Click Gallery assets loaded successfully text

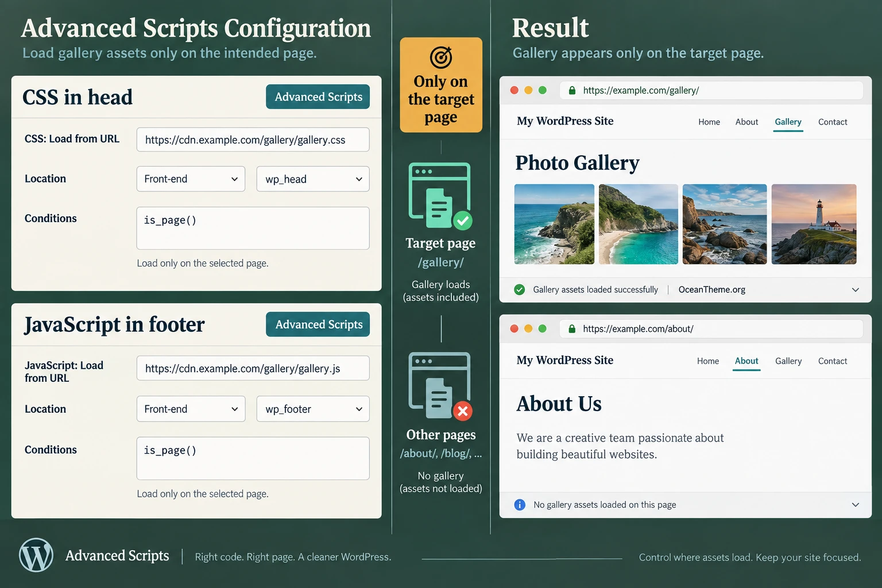(595, 289)
